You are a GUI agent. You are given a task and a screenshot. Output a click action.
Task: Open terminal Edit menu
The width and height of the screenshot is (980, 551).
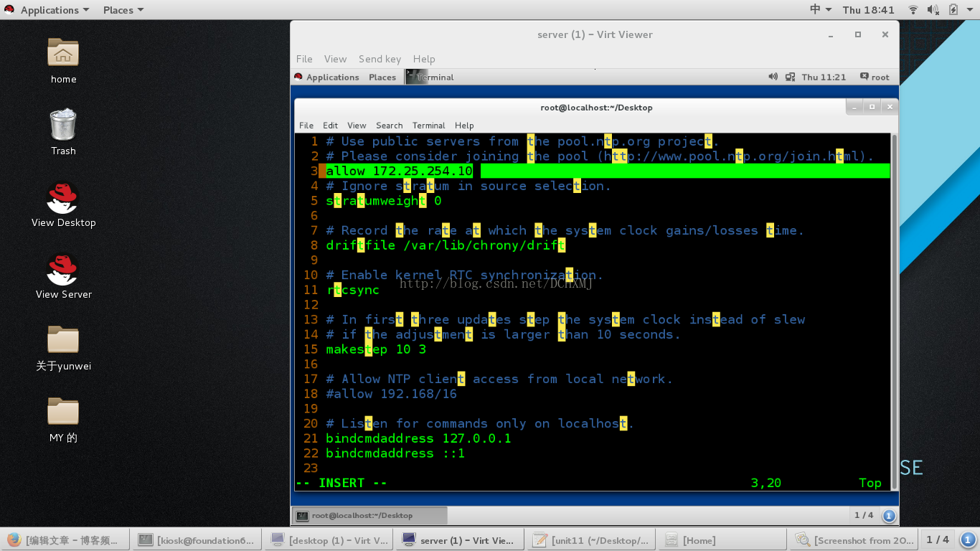(x=330, y=125)
